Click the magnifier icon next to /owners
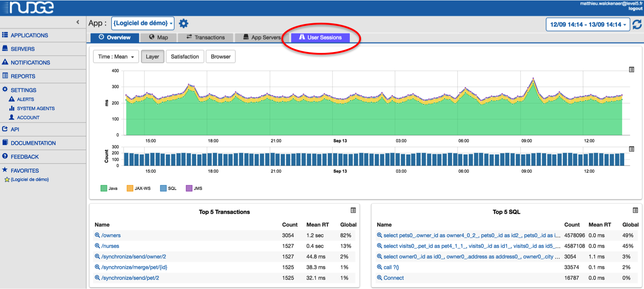Viewport: 644px width, 289px height. coord(97,235)
